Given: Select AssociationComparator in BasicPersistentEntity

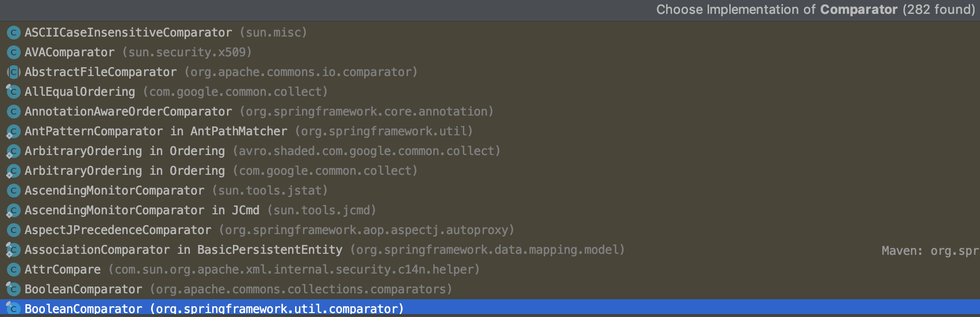Looking at the screenshot, I should tap(490, 250).
